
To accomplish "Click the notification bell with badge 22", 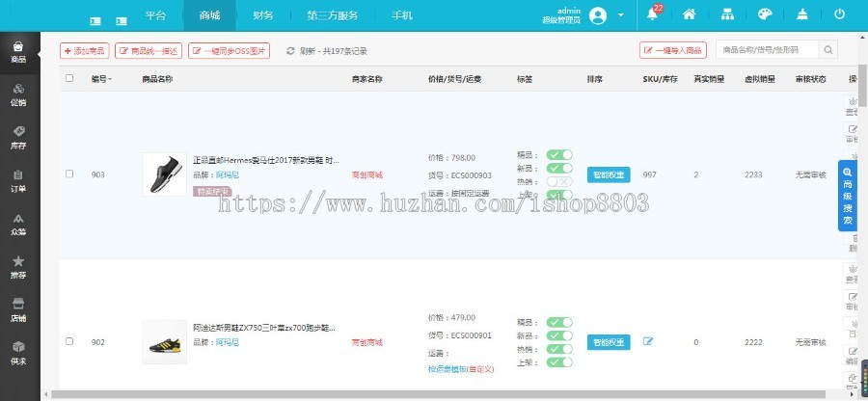I will (x=653, y=14).
